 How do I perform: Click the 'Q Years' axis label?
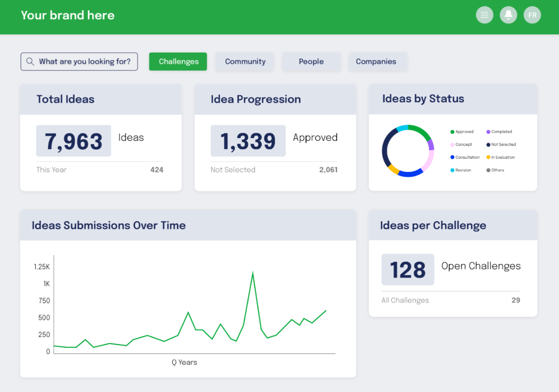[x=184, y=362]
